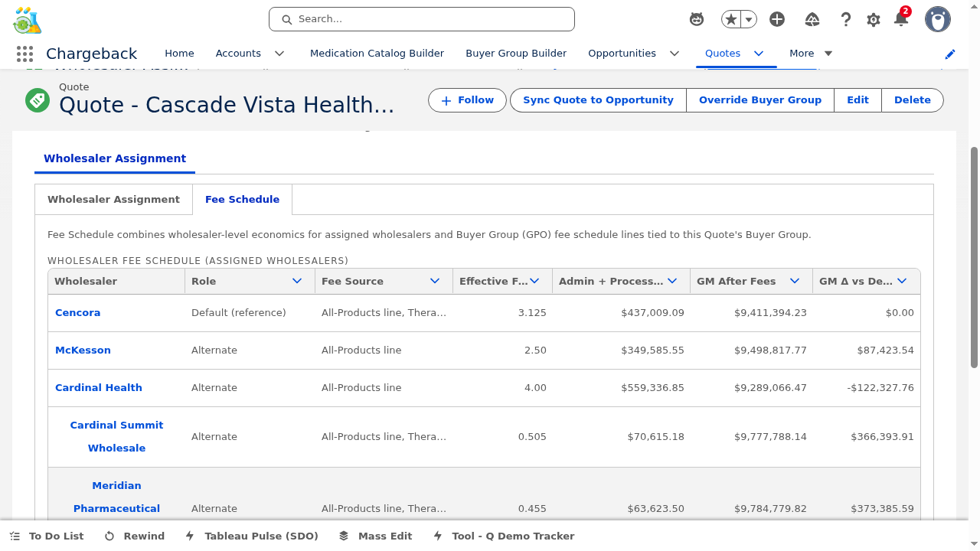Open the Help question mark icon

pyautogui.click(x=846, y=19)
